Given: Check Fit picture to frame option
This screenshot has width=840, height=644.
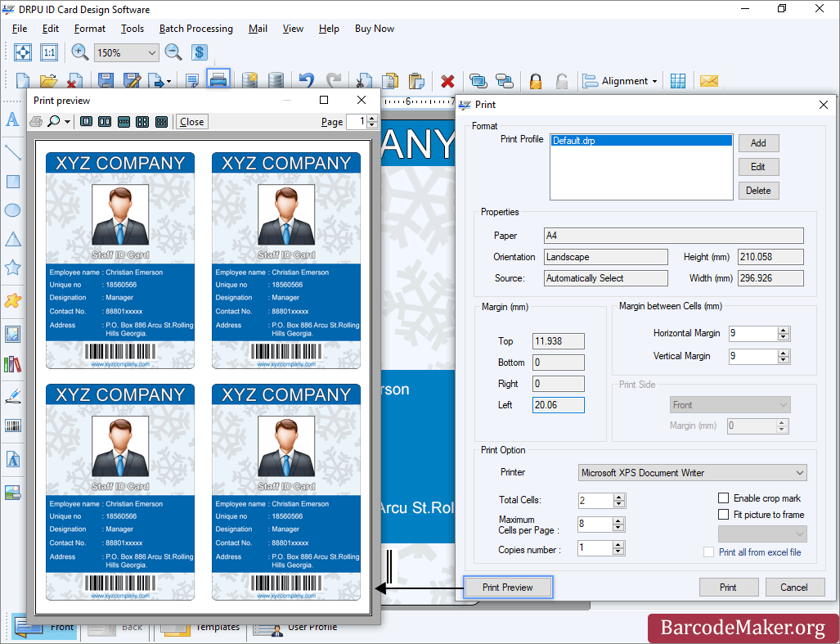Looking at the screenshot, I should (723, 515).
